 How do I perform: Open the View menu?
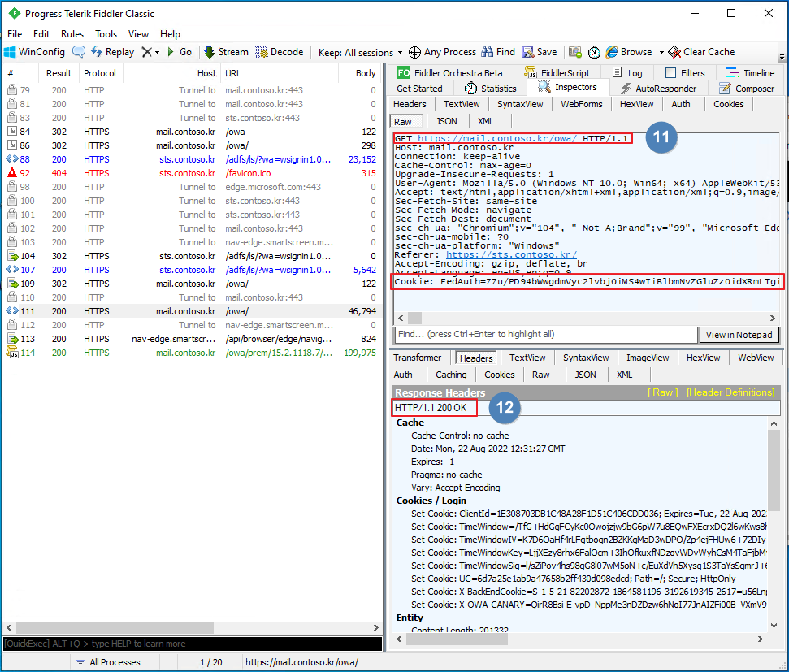click(138, 34)
